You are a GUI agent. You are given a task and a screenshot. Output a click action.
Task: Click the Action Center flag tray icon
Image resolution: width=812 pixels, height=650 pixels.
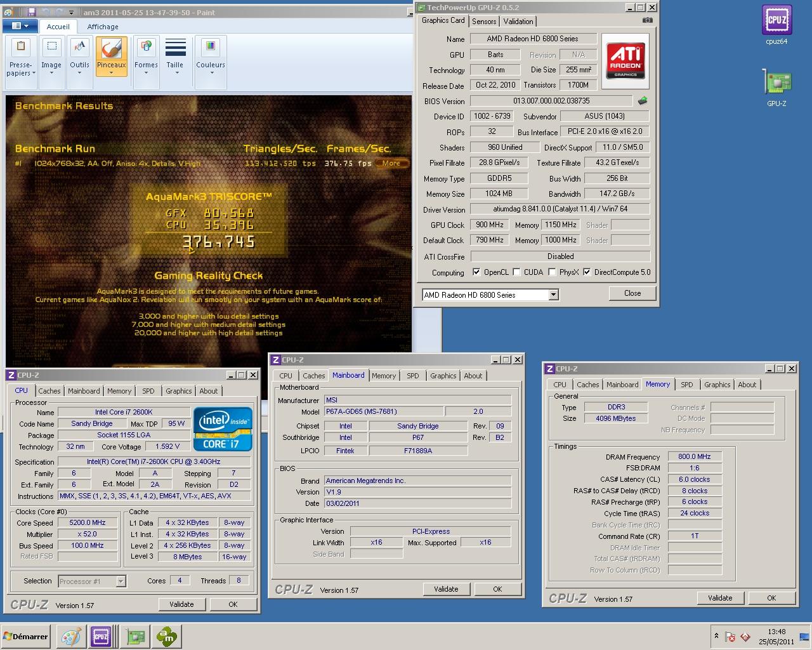(x=730, y=637)
